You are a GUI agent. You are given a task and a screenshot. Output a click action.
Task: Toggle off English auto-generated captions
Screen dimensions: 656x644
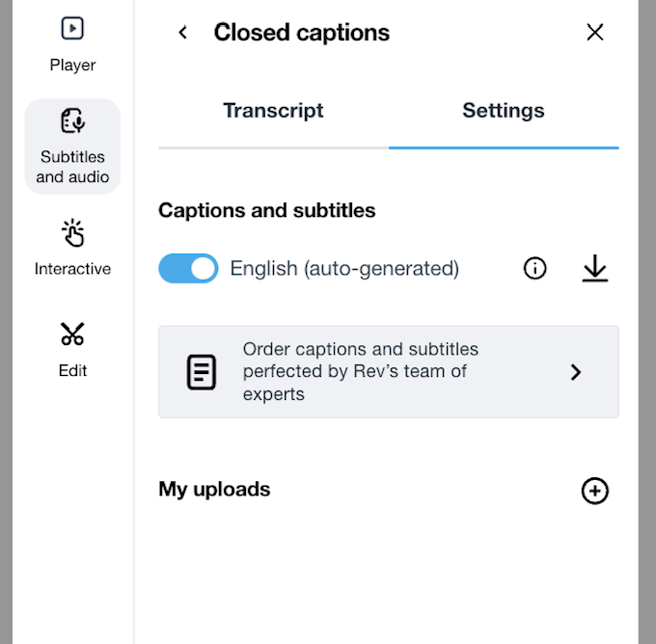click(x=188, y=269)
